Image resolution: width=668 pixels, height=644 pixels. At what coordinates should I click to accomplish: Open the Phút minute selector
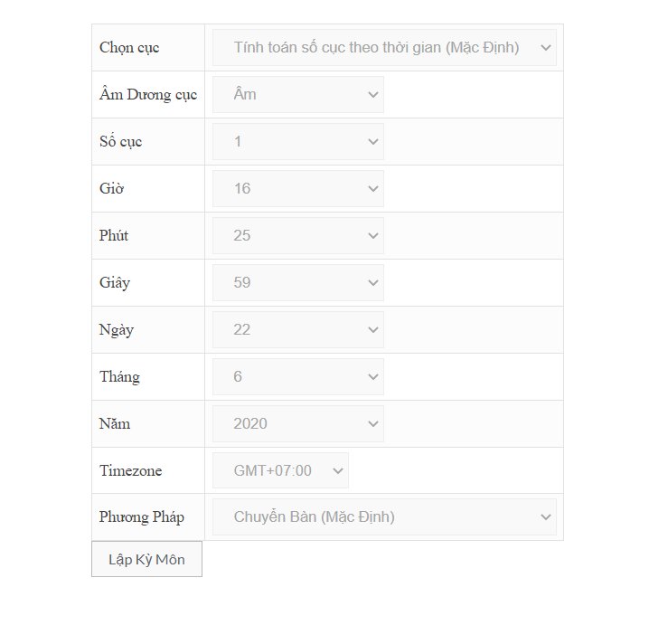297,235
